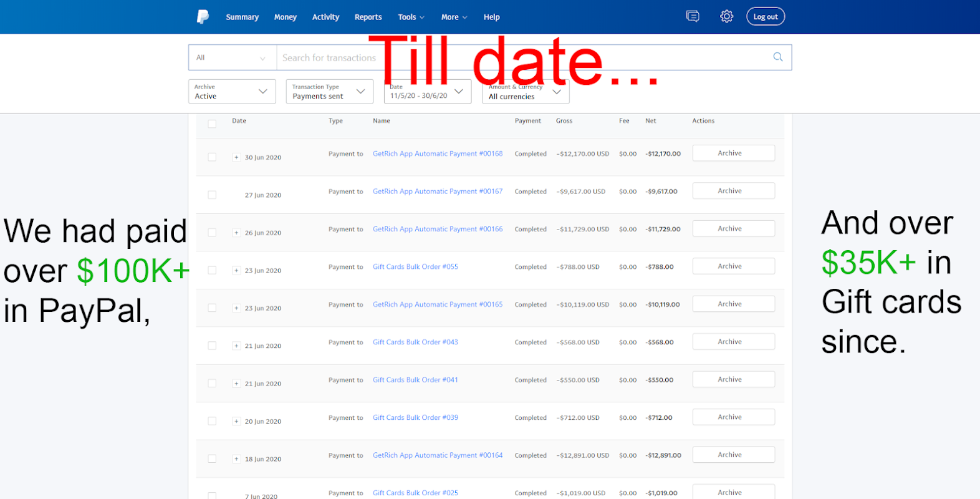Expand the 26 Jun 2020 transaction row
This screenshot has height=499, width=980.
click(x=236, y=233)
